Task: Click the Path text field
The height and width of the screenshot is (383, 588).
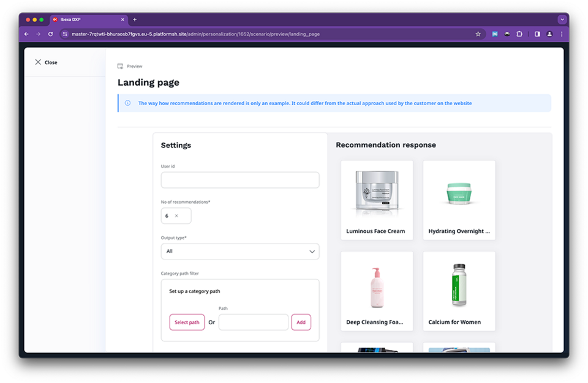Action: coord(254,322)
